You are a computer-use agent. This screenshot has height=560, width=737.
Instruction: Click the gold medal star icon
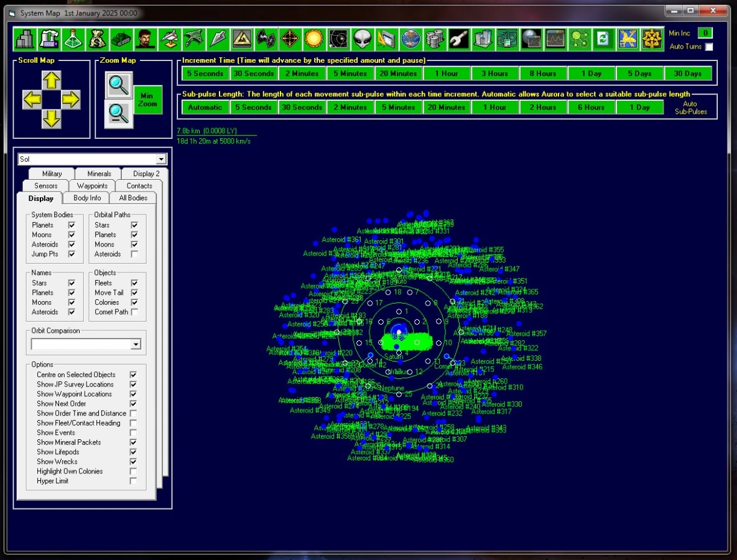click(x=652, y=39)
